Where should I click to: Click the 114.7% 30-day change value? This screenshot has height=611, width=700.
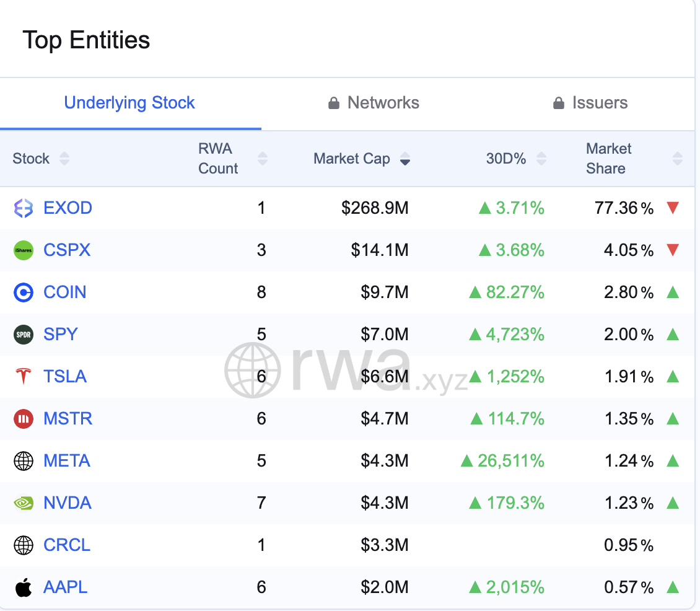[516, 419]
